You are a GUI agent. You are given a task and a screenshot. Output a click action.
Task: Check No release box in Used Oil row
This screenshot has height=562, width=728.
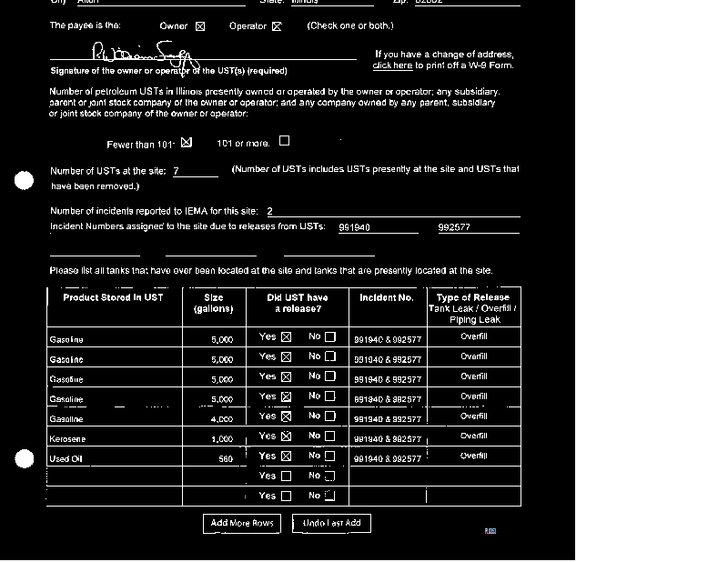pos(329,457)
